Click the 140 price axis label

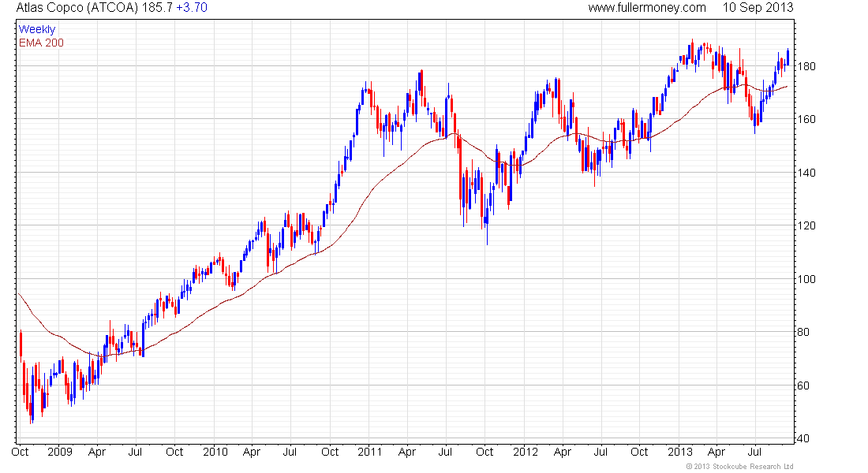pos(806,173)
